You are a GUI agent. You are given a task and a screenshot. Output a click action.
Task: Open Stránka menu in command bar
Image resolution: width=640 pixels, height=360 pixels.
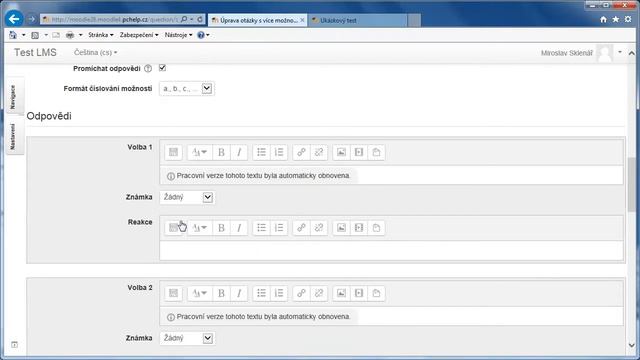coord(100,35)
